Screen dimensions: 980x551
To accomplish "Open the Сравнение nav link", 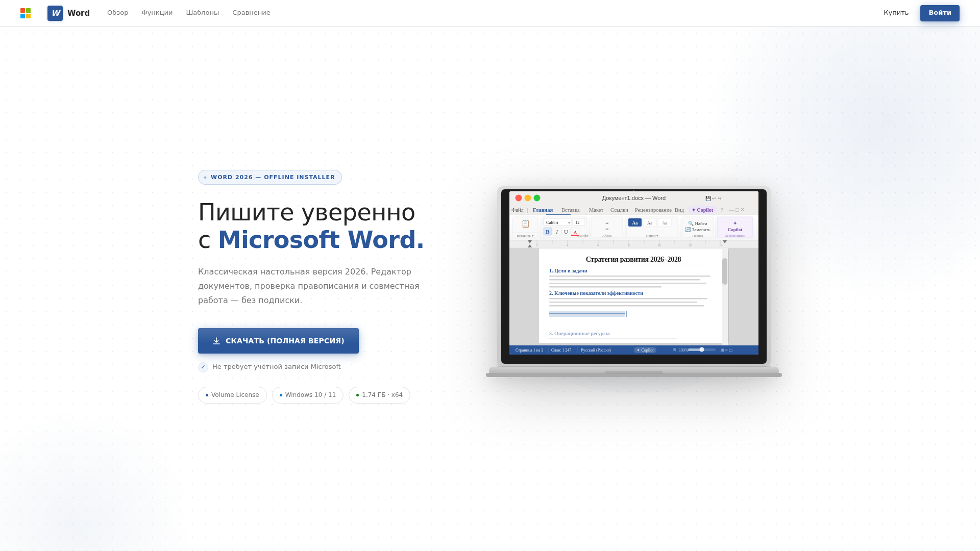I will click(251, 13).
